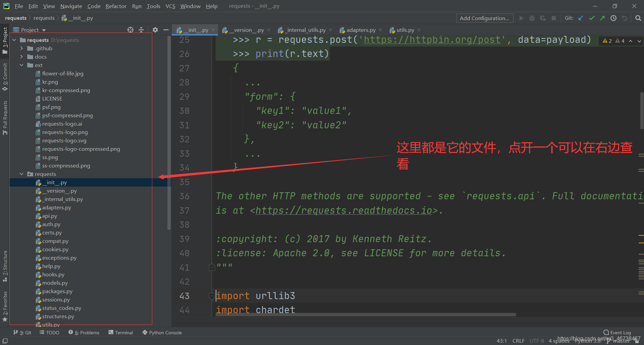Click the Git push arrow icon

click(x=602, y=18)
